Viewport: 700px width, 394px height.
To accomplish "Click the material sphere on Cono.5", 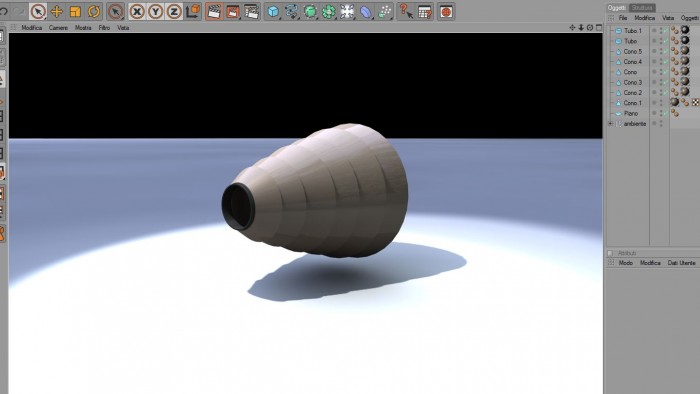I will 685,51.
